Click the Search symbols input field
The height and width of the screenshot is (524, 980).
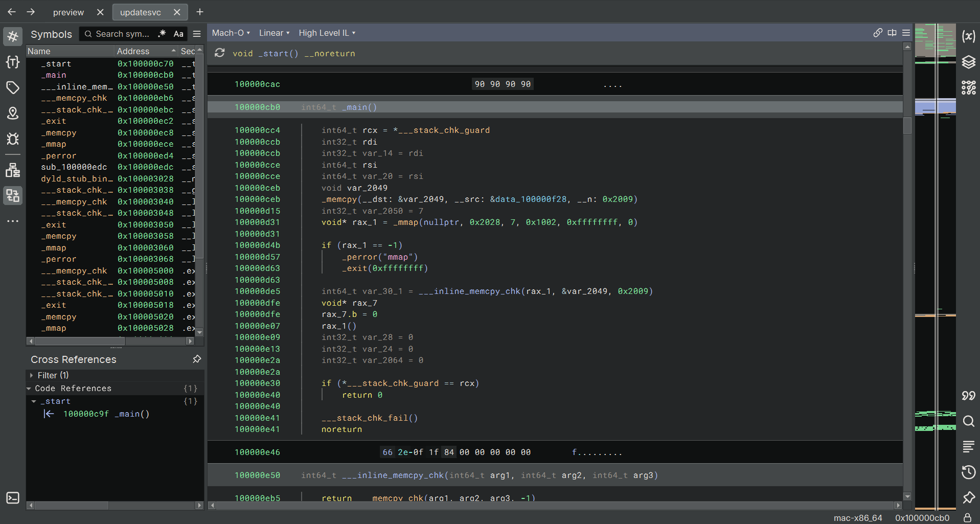[123, 34]
